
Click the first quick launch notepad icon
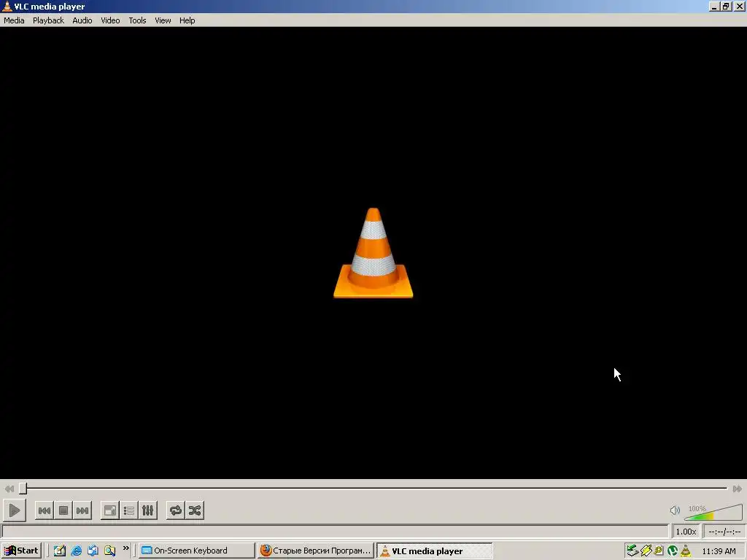(59, 551)
